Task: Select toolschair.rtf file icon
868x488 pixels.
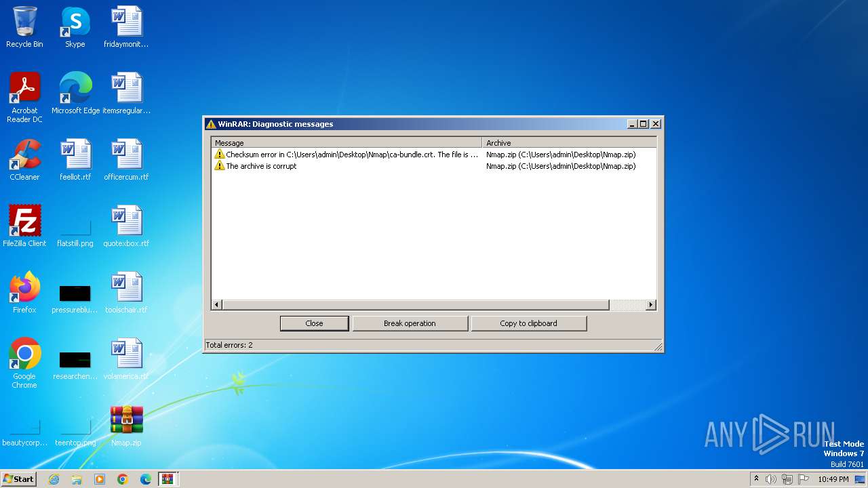Action: pyautogui.click(x=126, y=293)
